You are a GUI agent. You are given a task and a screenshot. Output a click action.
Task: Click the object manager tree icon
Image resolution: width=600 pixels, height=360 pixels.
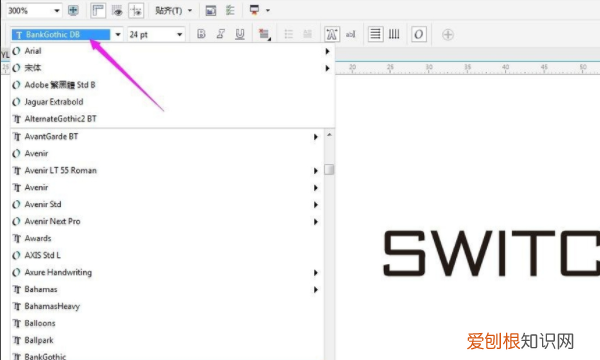click(x=230, y=10)
